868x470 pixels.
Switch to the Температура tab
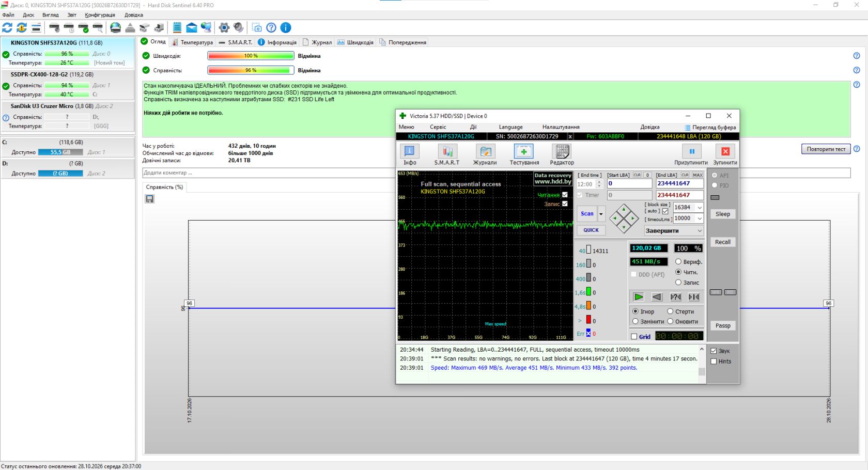click(x=192, y=42)
